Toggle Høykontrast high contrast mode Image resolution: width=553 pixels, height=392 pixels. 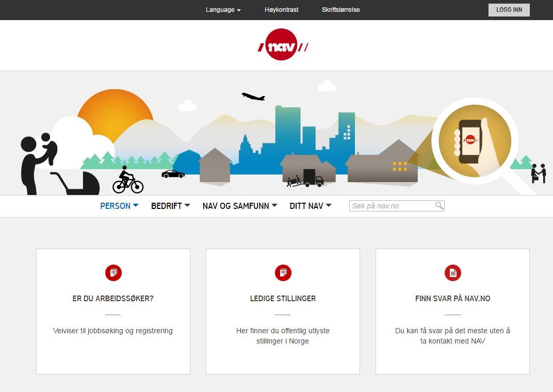click(281, 10)
